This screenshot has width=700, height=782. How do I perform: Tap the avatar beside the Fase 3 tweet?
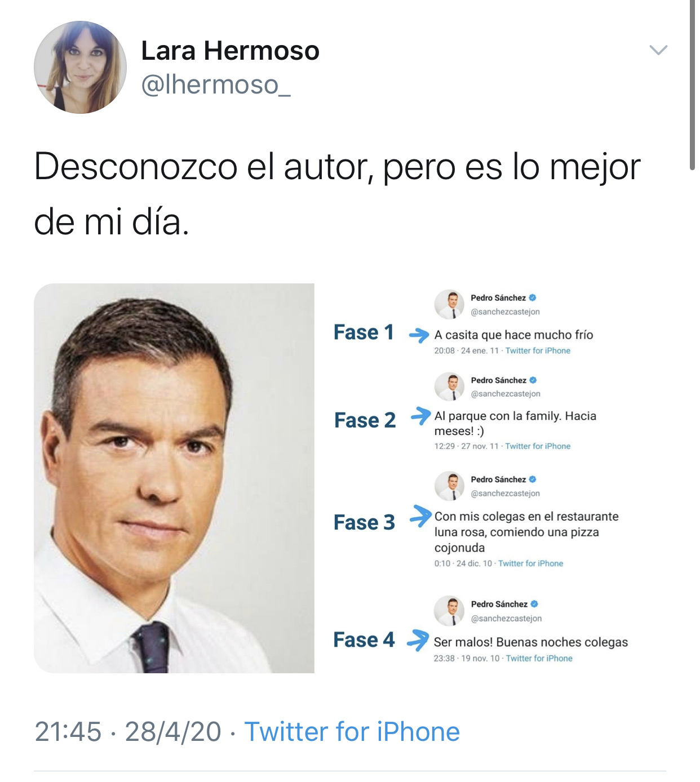449,486
